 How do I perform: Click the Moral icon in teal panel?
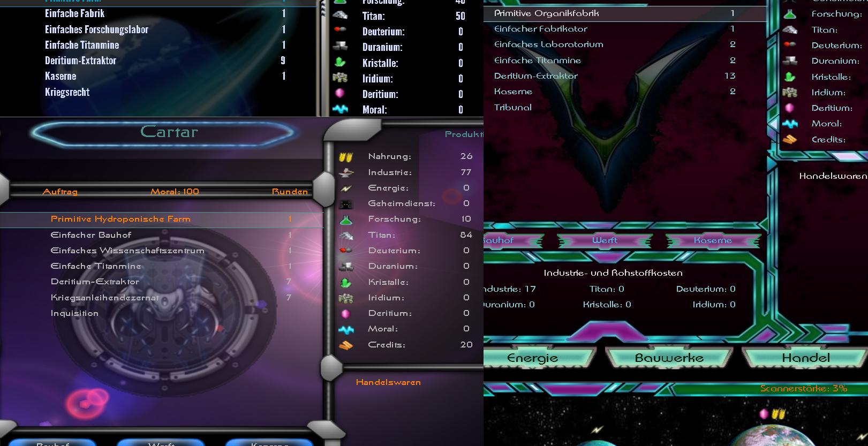(790, 124)
